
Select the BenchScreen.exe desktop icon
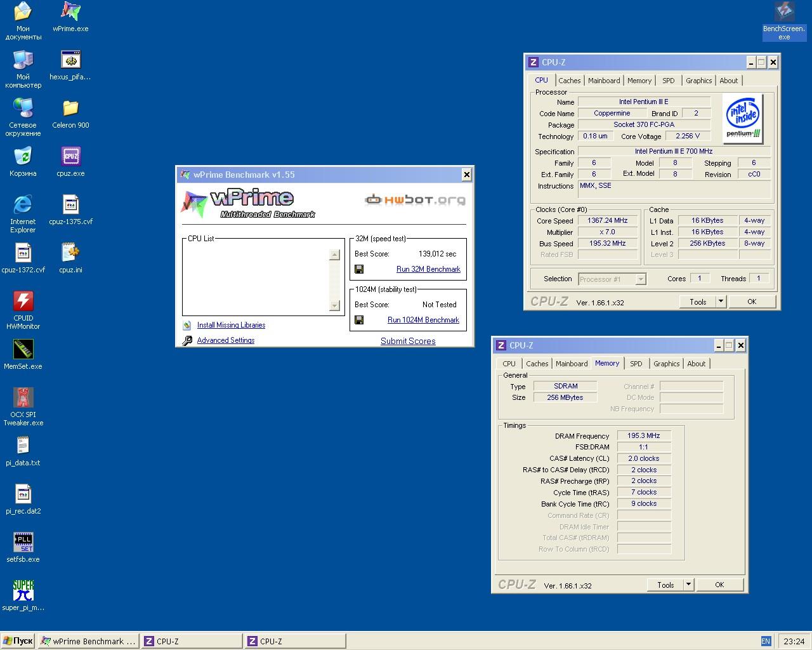(784, 21)
